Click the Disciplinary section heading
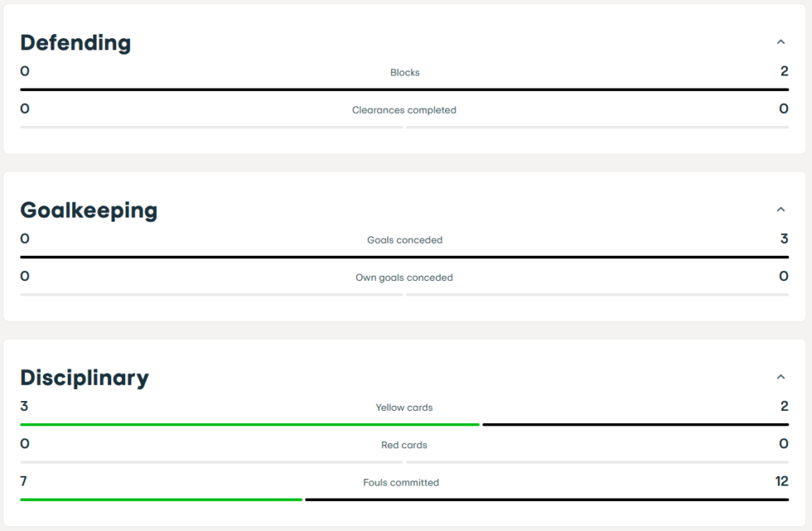Image resolution: width=812 pixels, height=531 pixels. click(84, 378)
